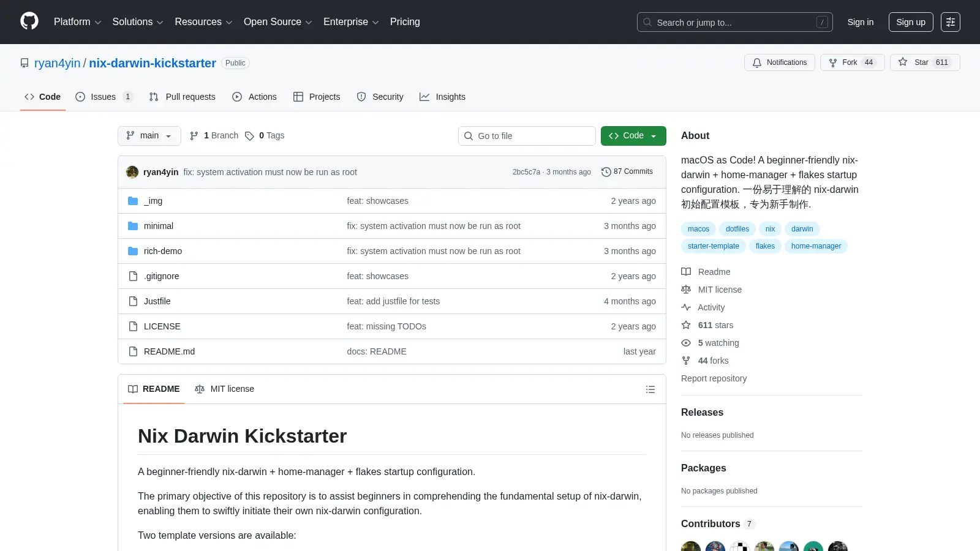Image resolution: width=980 pixels, height=551 pixels.
Task: Click the star icon in Star button
Action: (x=903, y=62)
